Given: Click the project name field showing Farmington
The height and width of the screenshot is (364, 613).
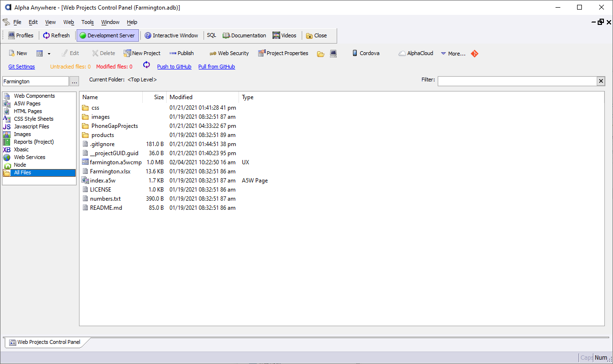Looking at the screenshot, I should pyautogui.click(x=36, y=81).
